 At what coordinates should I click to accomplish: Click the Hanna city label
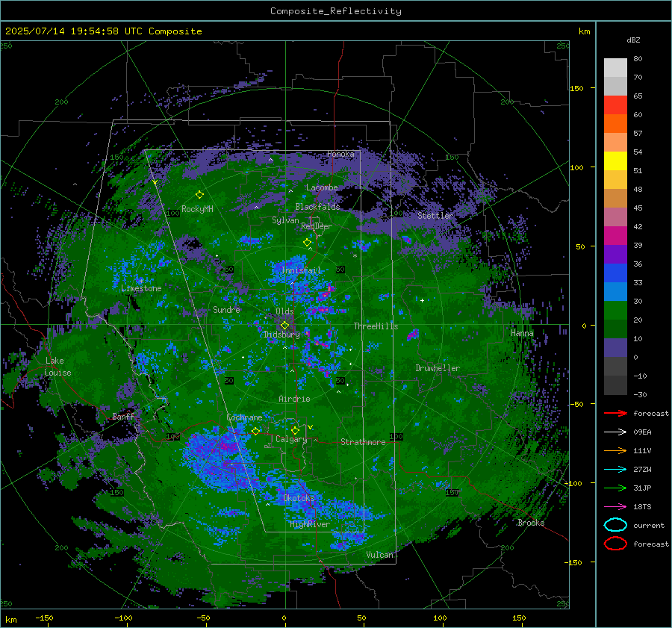point(522,333)
